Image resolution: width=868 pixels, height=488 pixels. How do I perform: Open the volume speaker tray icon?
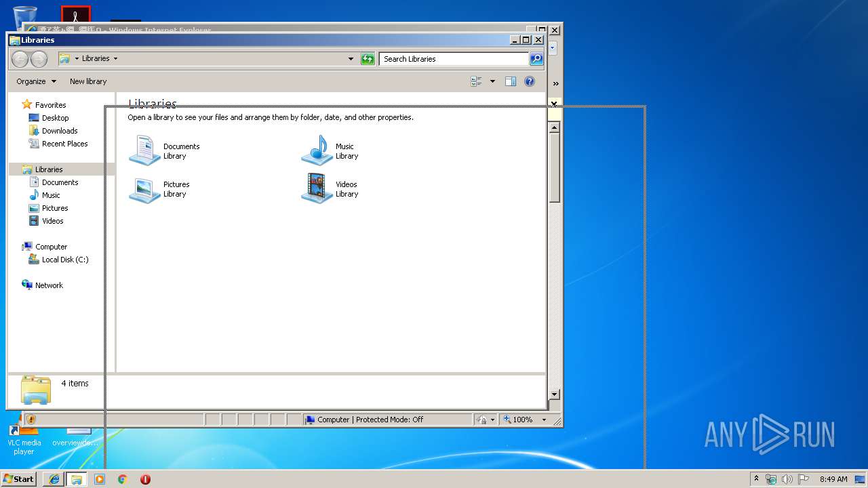click(x=787, y=479)
